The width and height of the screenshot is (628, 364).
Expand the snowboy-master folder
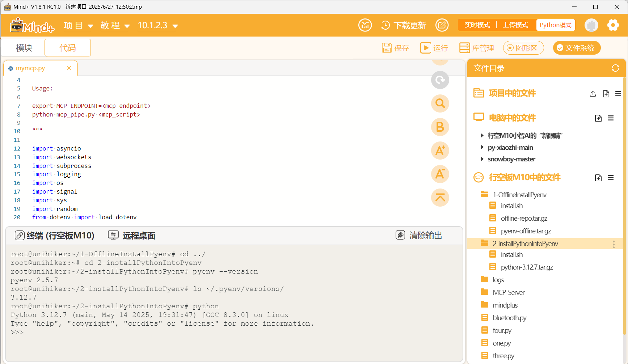482,159
